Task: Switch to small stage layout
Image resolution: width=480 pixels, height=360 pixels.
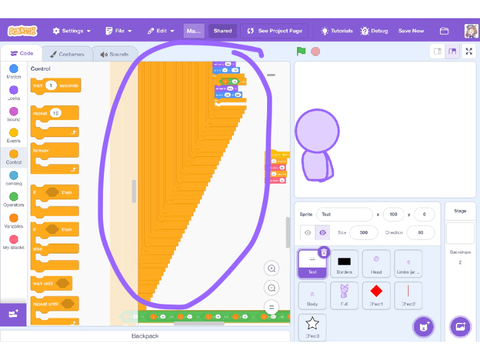Action: [x=438, y=51]
